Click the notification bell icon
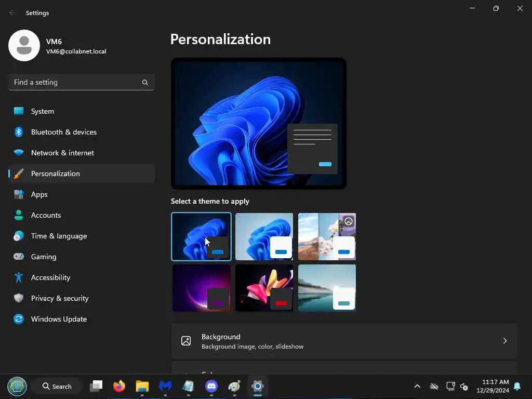The width and height of the screenshot is (532, 399). (x=517, y=386)
